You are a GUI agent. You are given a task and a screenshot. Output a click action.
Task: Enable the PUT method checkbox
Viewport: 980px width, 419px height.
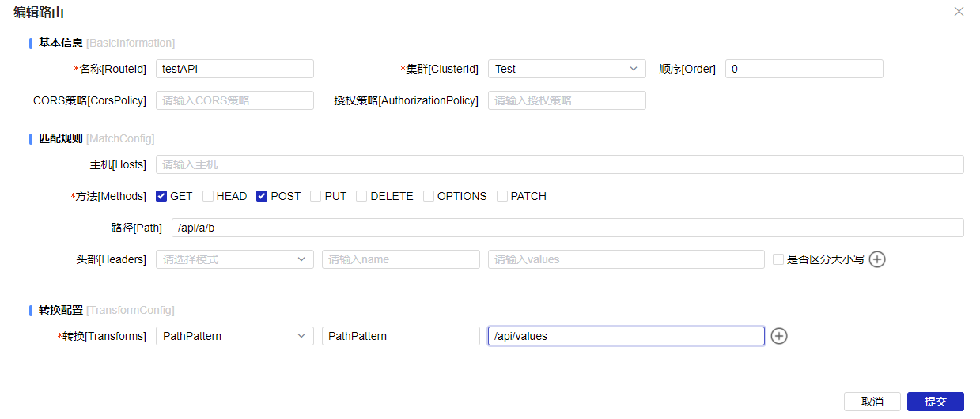[316, 196]
